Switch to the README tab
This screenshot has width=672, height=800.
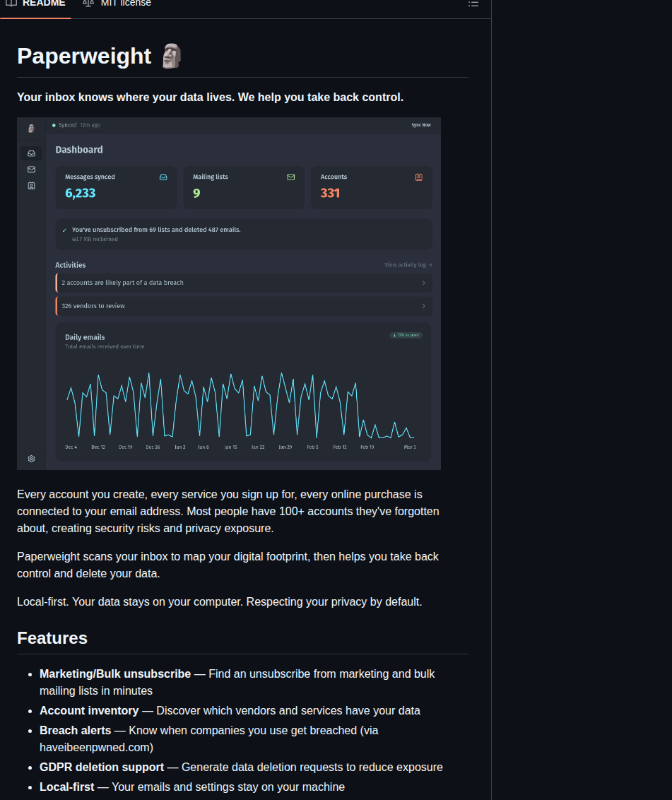(36, 4)
